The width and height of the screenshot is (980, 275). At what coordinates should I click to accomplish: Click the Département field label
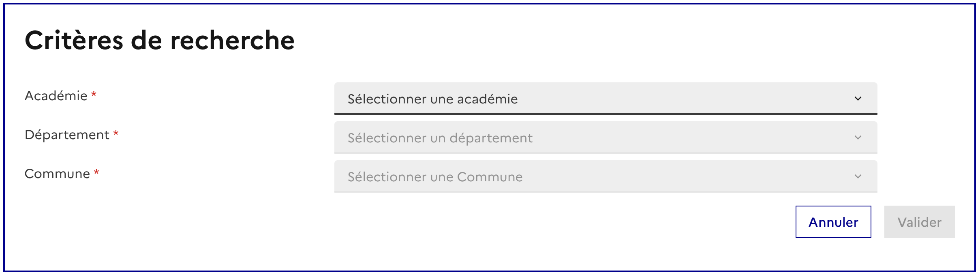67,135
